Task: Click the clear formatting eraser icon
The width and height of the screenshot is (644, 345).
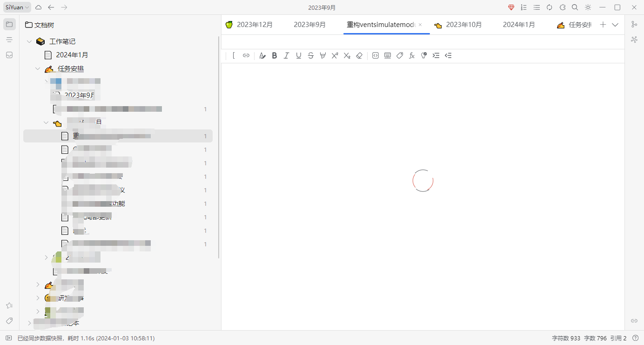Action: pyautogui.click(x=359, y=56)
